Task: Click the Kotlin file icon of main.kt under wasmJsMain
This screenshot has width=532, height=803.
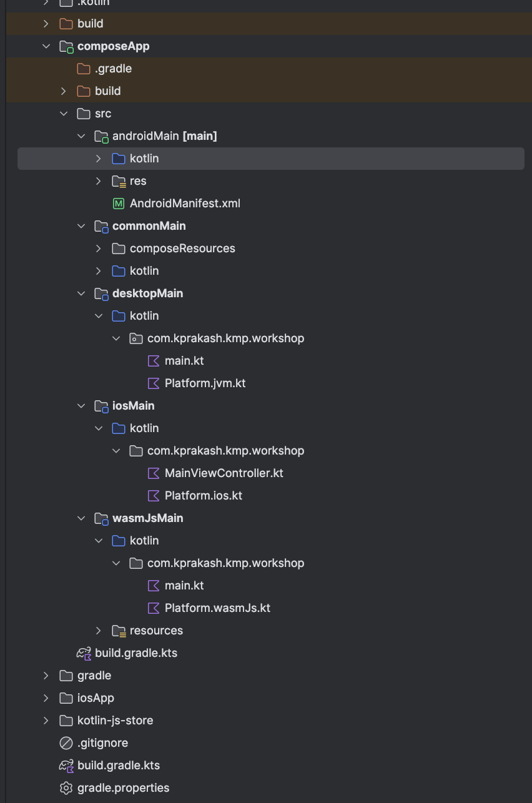Action: click(153, 586)
